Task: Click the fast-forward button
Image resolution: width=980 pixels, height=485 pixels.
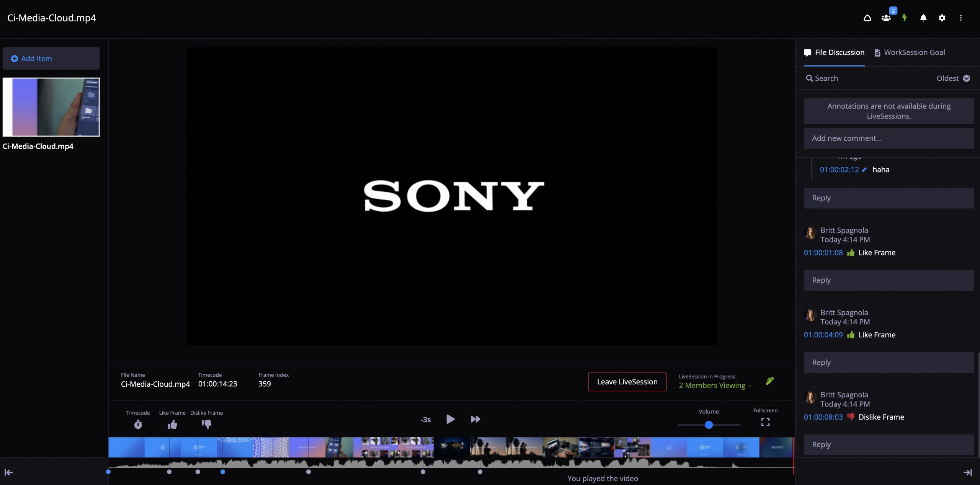Action: (475, 419)
